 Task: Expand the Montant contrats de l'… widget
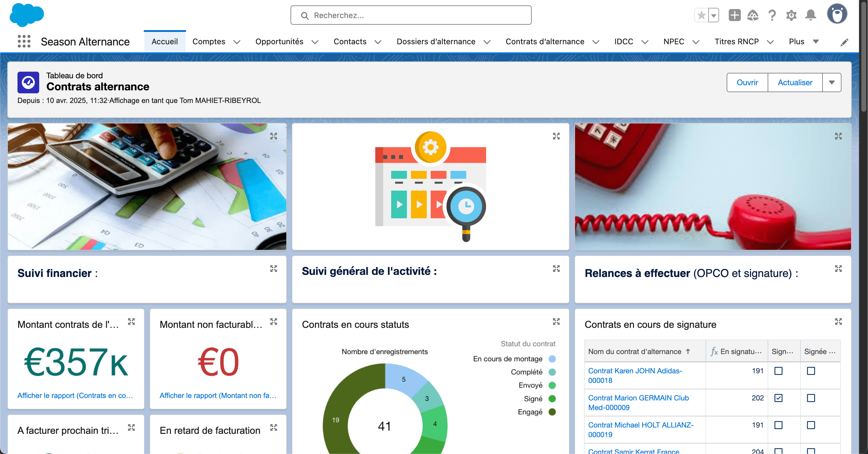[131, 322]
